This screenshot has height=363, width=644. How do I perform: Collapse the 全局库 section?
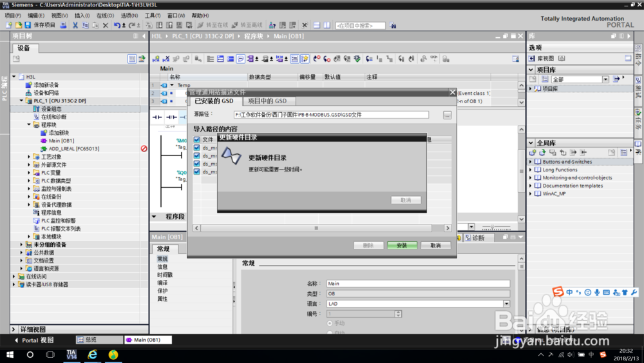[531, 143]
